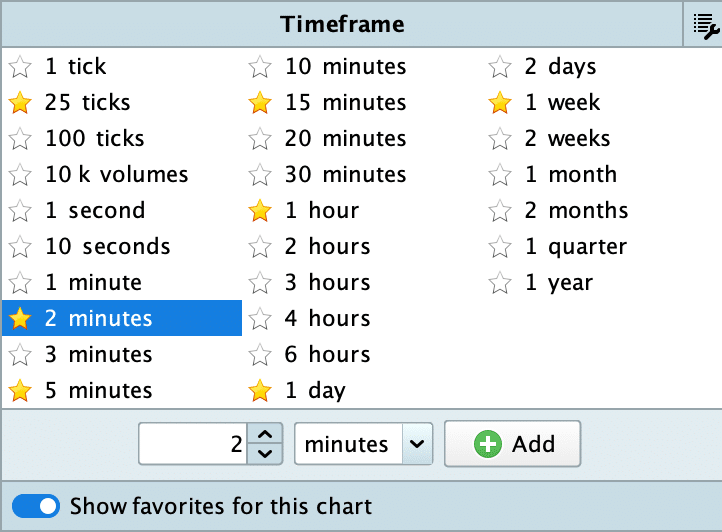Increase the timeframe value with up arrow
This screenshot has height=532, width=722.
tap(263, 434)
